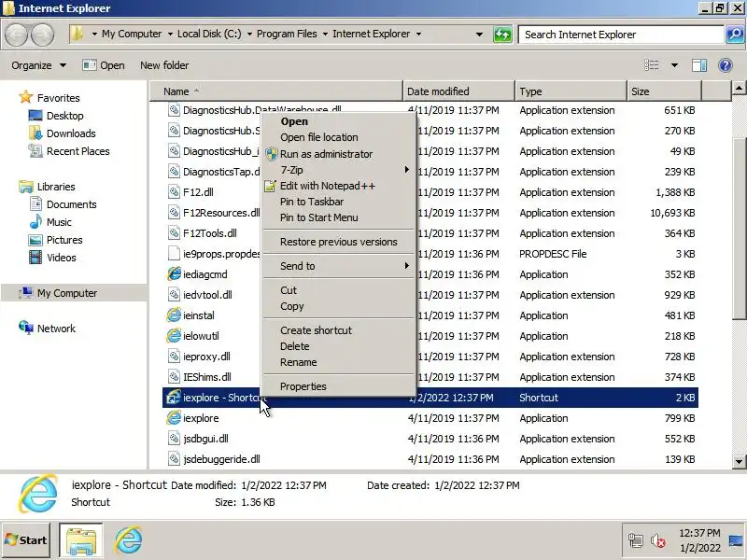This screenshot has height=560, width=747.
Task: Choose Properties in context menu
Action: [x=338, y=386]
